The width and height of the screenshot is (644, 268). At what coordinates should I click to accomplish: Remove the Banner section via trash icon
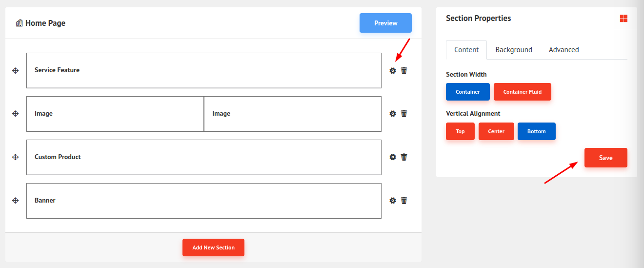coord(404,201)
